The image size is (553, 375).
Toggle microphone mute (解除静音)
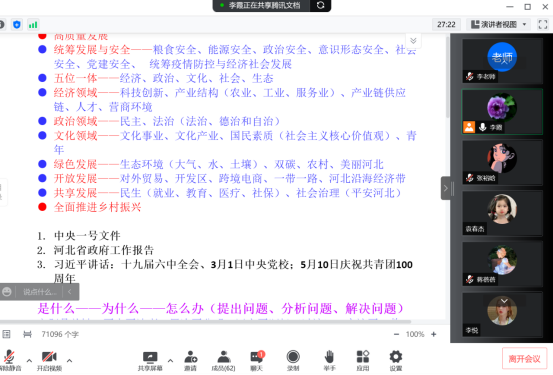[x=10, y=361]
